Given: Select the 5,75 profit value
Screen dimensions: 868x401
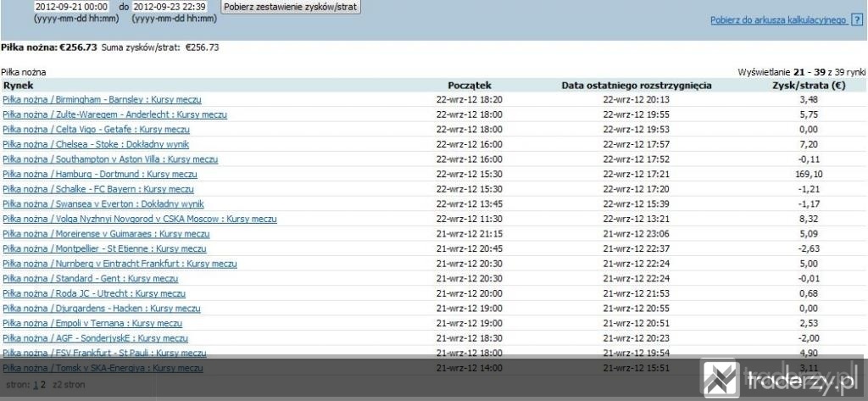Looking at the screenshot, I should pyautogui.click(x=809, y=114).
